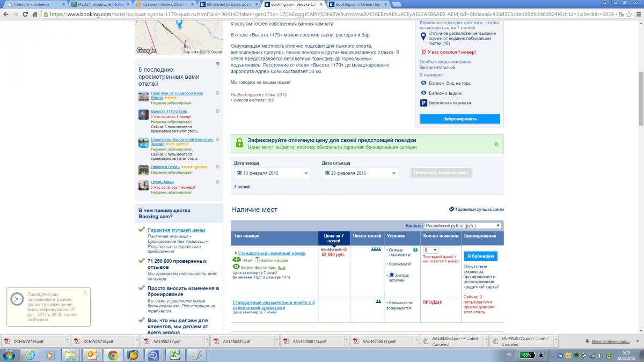Close the last-booked notification popup
Image resolution: width=644 pixels, height=362 pixels.
click(x=85, y=292)
